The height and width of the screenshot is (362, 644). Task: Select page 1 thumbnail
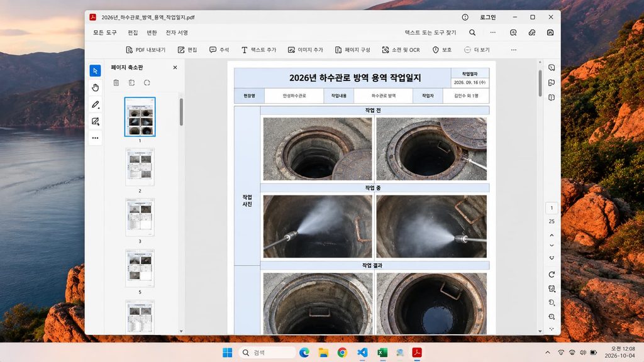coord(140,117)
